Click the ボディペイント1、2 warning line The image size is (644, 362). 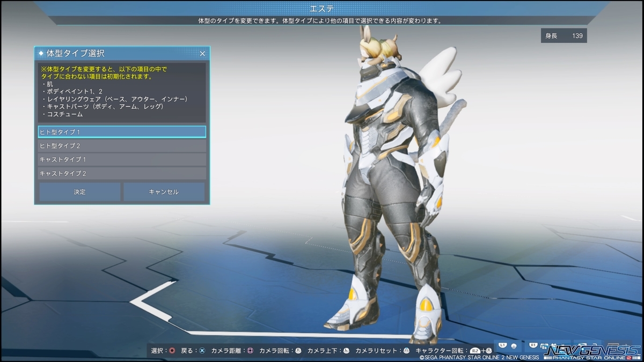[x=71, y=92]
